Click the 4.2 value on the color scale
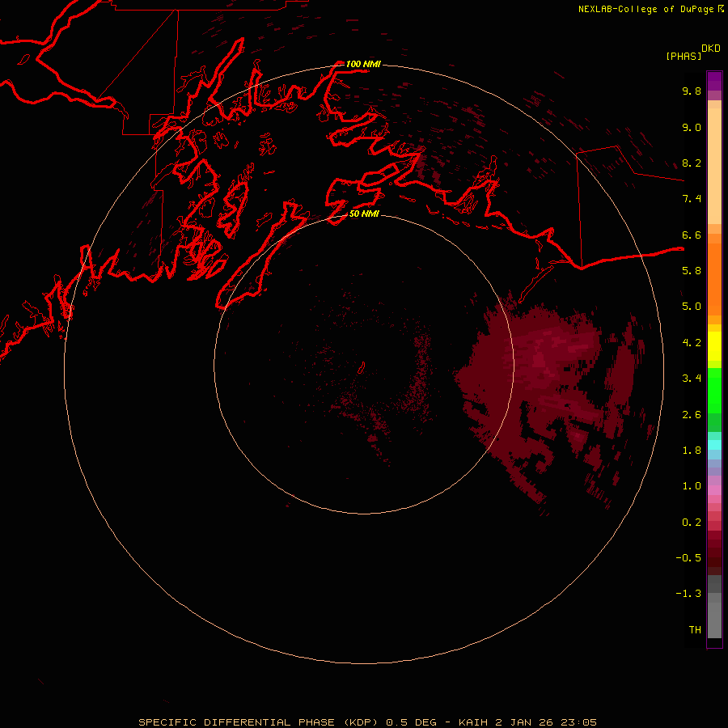 point(692,342)
